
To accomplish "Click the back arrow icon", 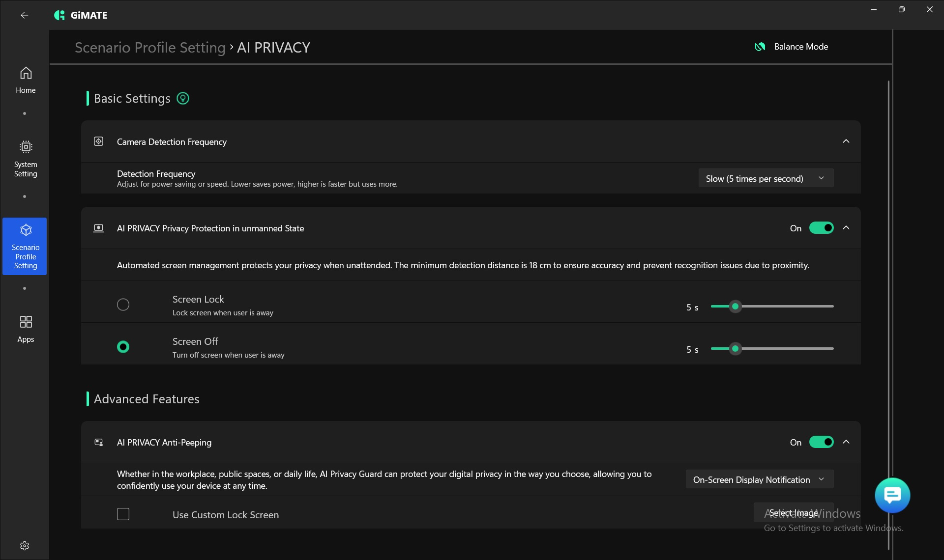I will [24, 15].
